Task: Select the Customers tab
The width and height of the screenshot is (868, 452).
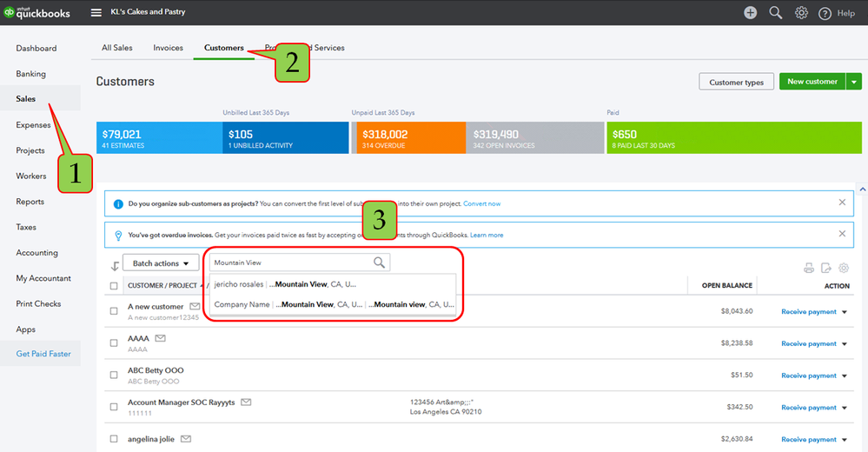Action: coord(223,48)
